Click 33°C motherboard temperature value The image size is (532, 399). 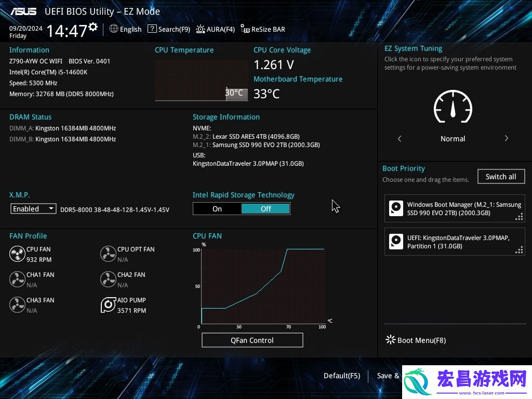click(267, 94)
